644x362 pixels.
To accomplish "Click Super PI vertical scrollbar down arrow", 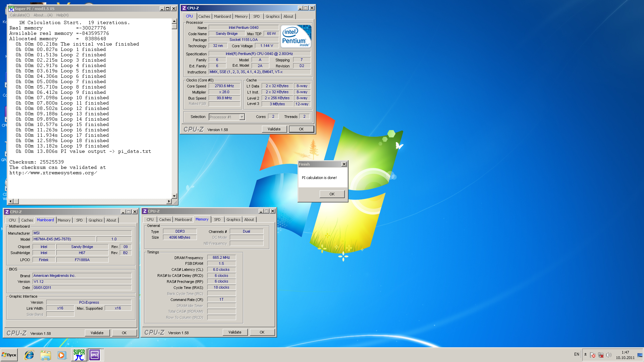I will tap(174, 196).
